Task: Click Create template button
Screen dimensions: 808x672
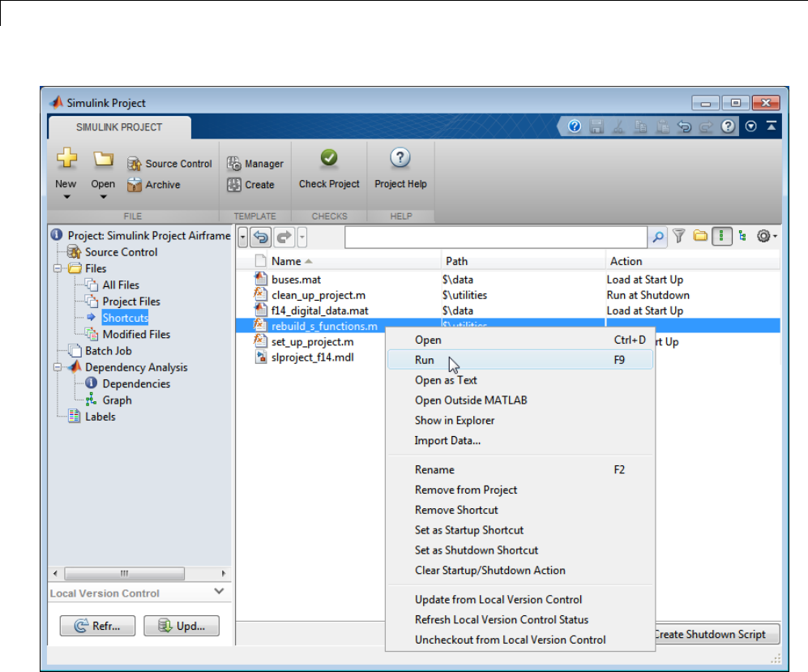Action: pyautogui.click(x=250, y=185)
